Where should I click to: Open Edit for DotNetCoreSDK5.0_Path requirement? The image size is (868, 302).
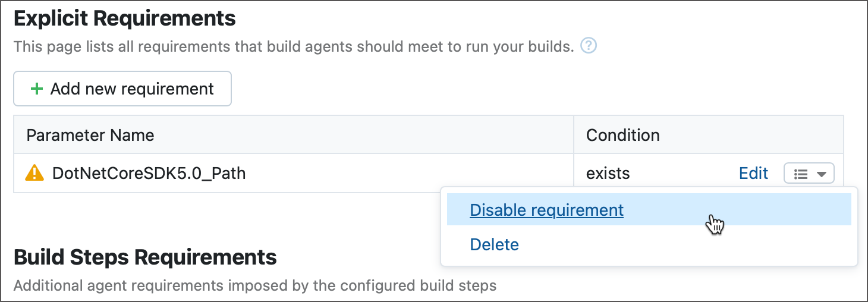pyautogui.click(x=753, y=173)
